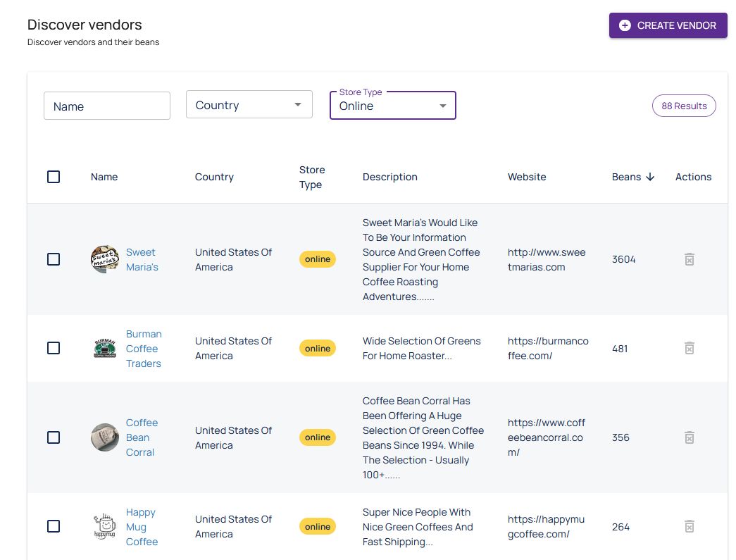Viewport: 736px width, 560px height.
Task: Toggle the select-all checkbox in header
Action: coord(54,177)
